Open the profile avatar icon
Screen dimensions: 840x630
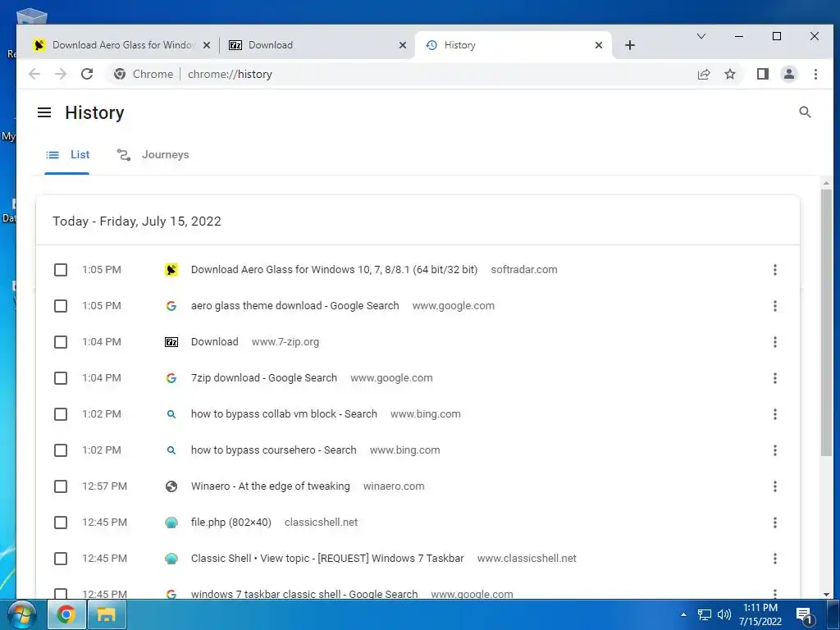pos(788,74)
